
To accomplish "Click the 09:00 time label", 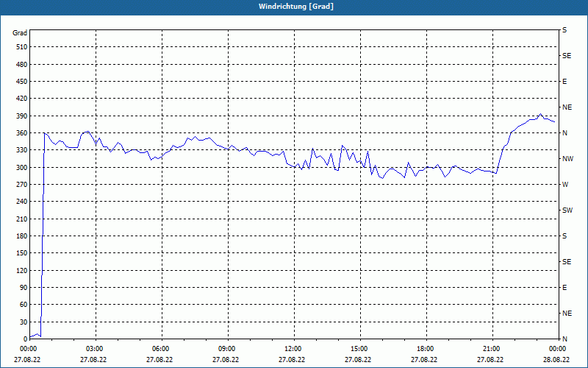I will tap(226, 349).
